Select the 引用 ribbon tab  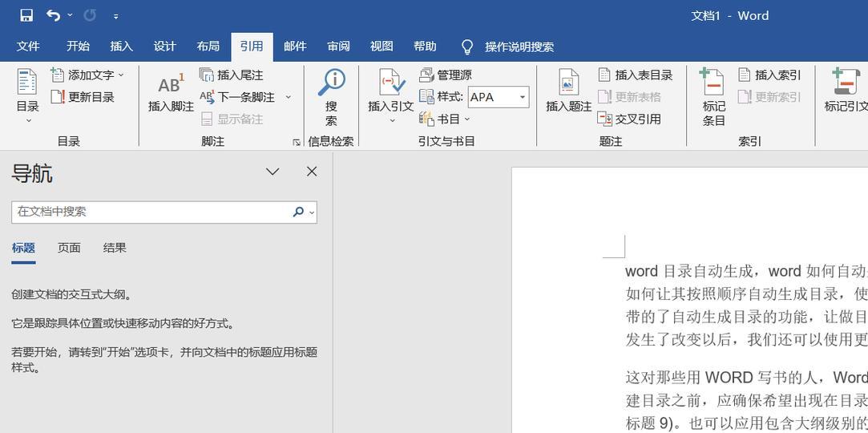click(x=252, y=47)
